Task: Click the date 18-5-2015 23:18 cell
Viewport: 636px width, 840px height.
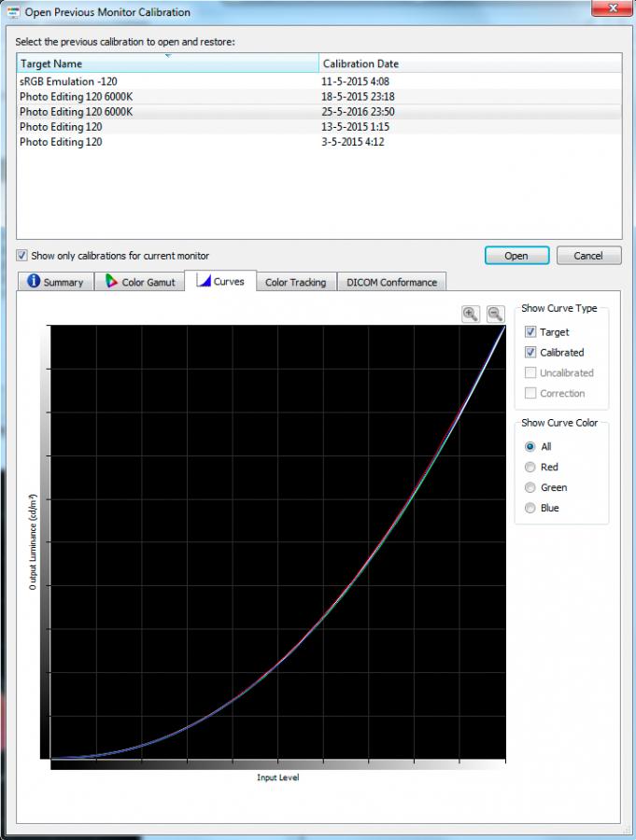Action: (358, 96)
